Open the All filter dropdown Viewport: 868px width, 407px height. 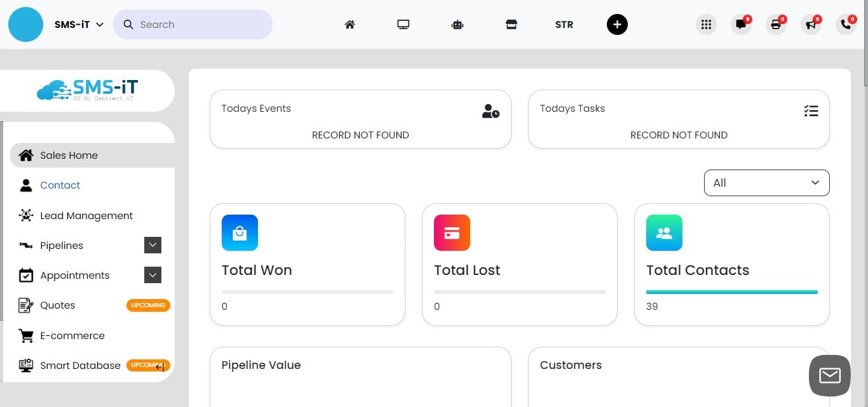(766, 183)
